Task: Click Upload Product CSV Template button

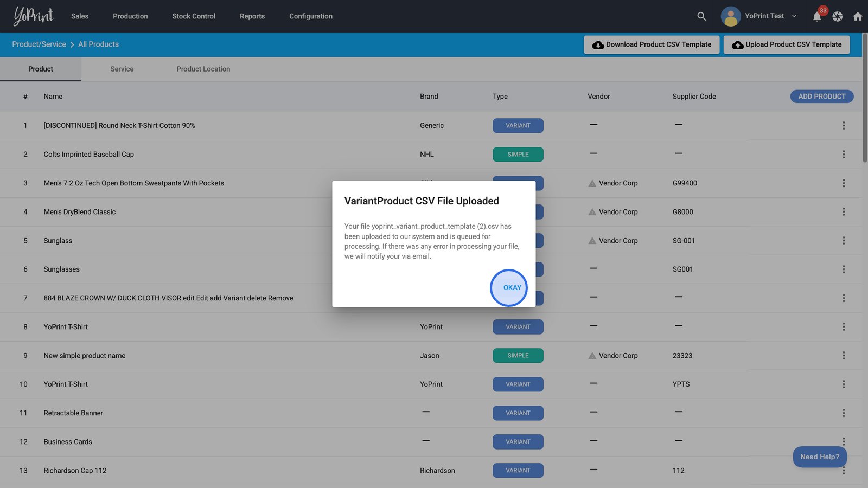Action: pyautogui.click(x=787, y=44)
